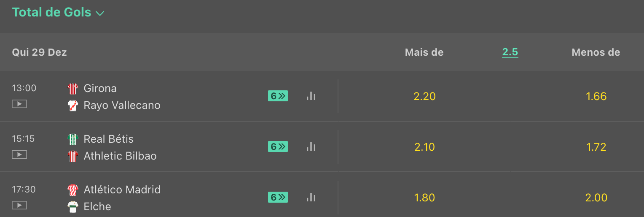Bet on Menos de 1.66 for Girona match
Image resolution: width=644 pixels, height=217 pixels.
click(x=596, y=96)
